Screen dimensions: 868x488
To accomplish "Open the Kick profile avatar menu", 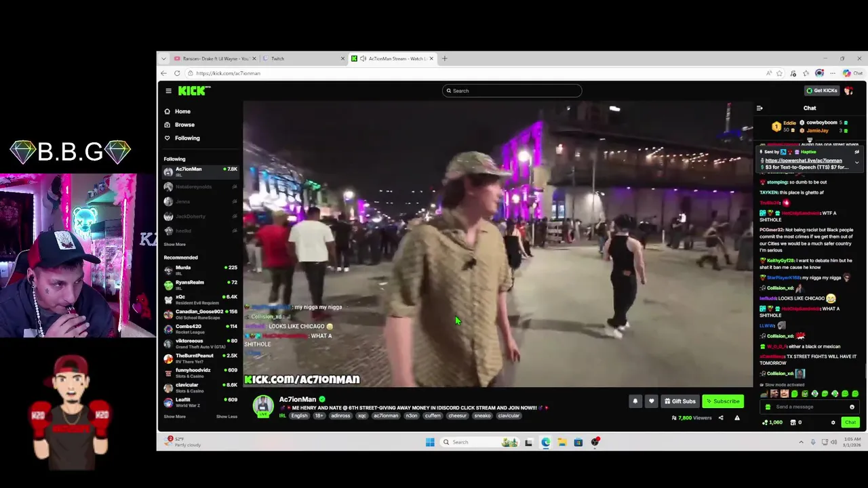I will click(849, 91).
